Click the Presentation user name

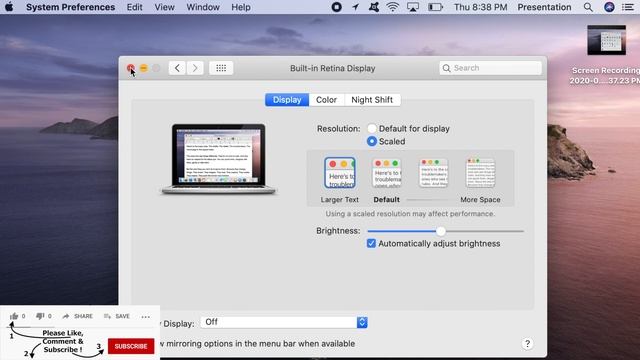pos(544,7)
